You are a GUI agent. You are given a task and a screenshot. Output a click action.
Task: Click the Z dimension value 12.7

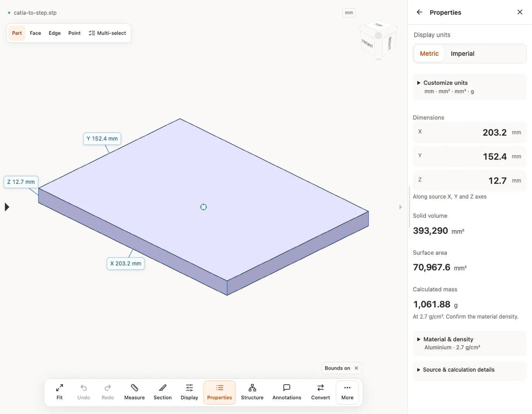497,181
